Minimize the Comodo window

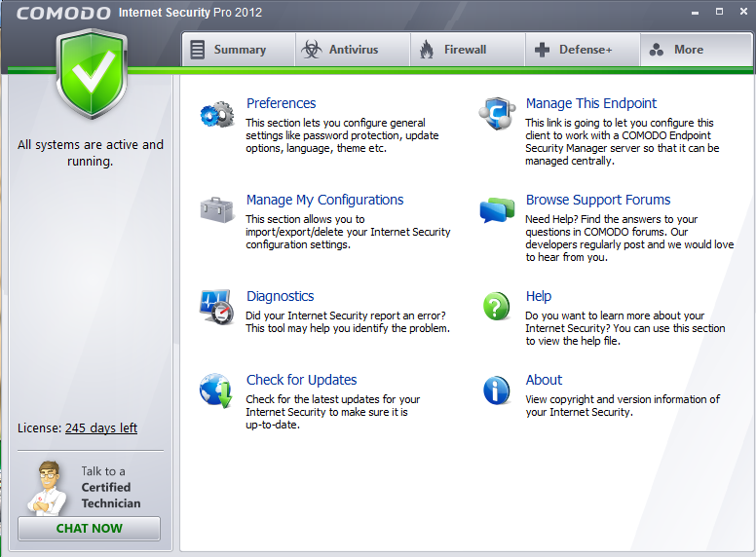[695, 12]
